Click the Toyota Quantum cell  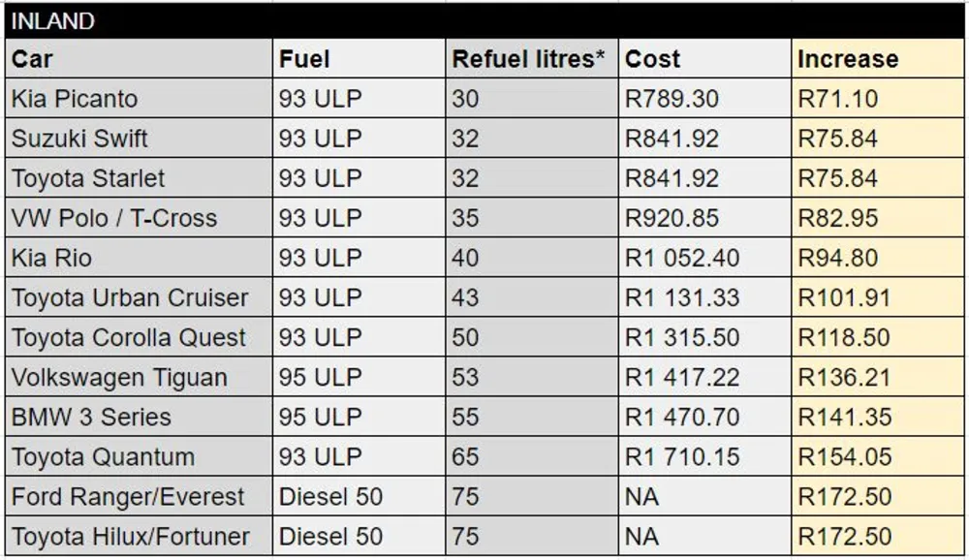pyautogui.click(x=139, y=456)
